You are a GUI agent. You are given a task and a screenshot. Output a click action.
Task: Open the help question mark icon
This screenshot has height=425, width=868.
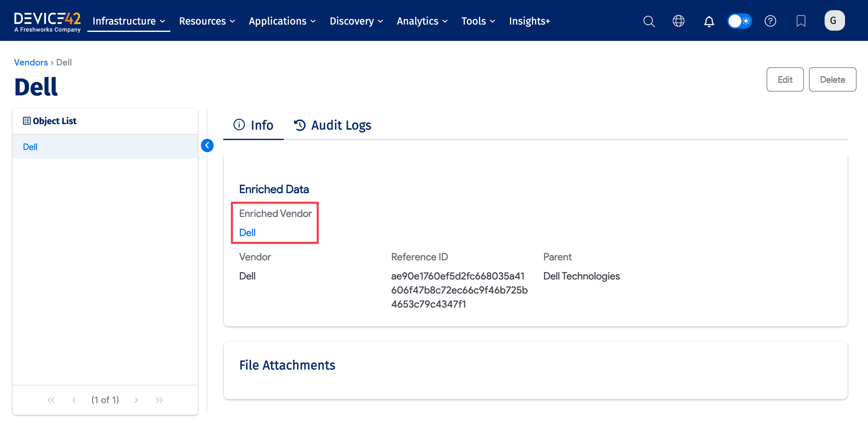[x=770, y=21]
